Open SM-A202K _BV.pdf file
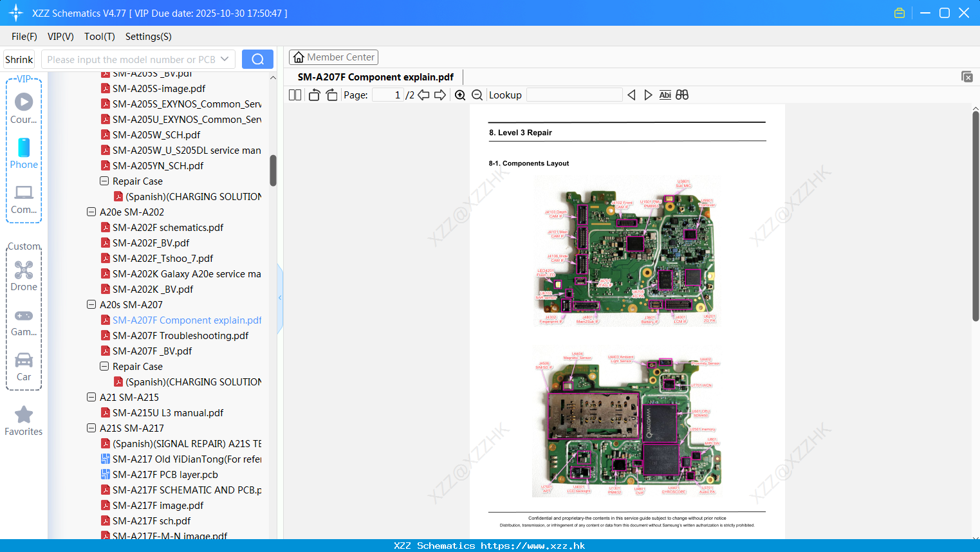Image resolution: width=980 pixels, height=552 pixels. 147,289
